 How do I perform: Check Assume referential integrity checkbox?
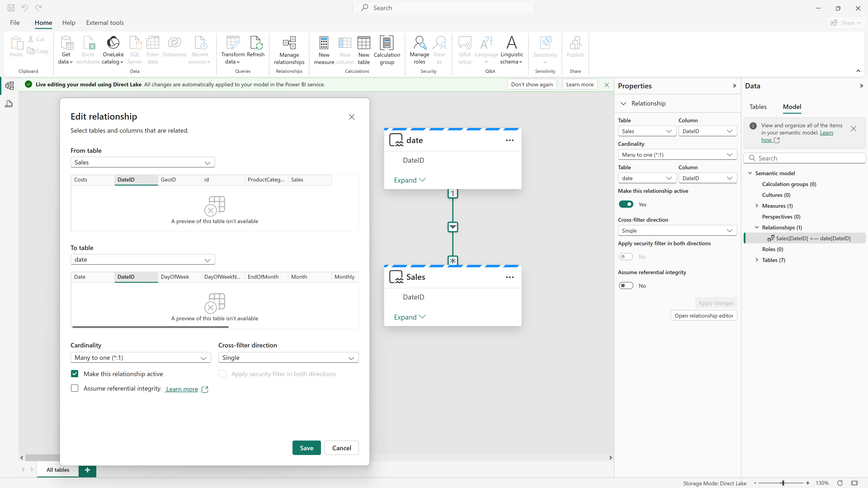pyautogui.click(x=74, y=388)
